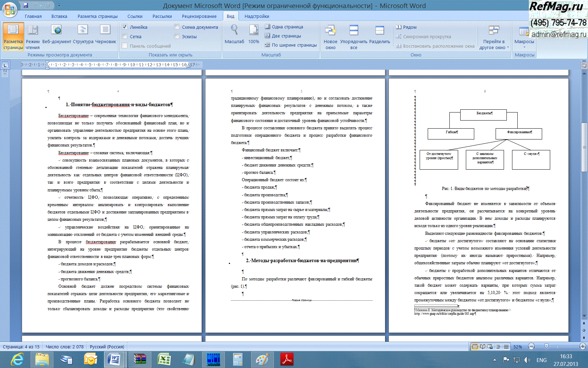This screenshot has height=368, width=588.
Task: Click Page width (По ширине страницы) button
Action: click(290, 45)
